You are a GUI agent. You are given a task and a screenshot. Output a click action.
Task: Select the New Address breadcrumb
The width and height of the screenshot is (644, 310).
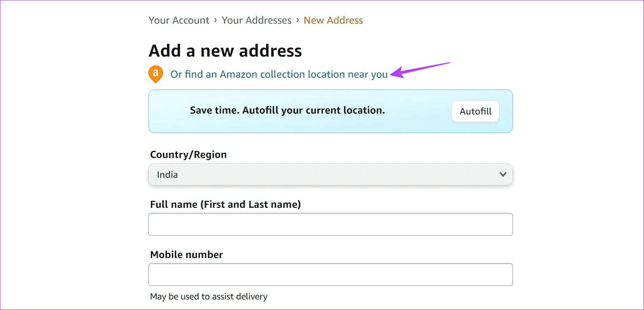(x=333, y=20)
